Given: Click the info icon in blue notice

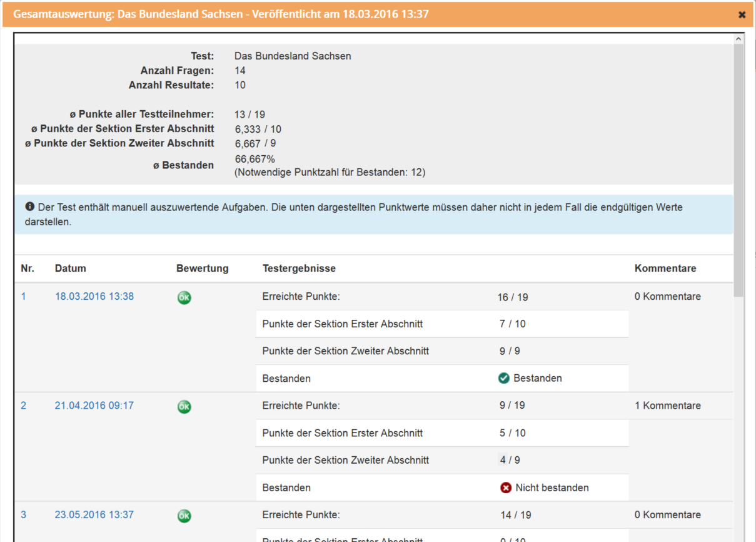Looking at the screenshot, I should pos(29,207).
